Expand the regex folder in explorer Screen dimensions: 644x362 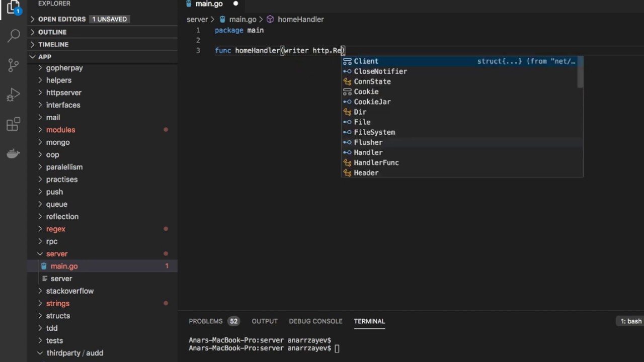(103, 229)
